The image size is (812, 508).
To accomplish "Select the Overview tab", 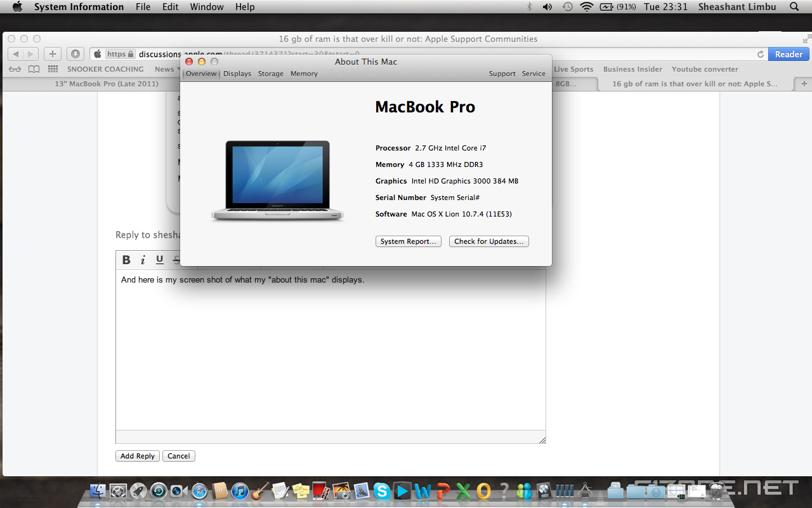I will 201,74.
